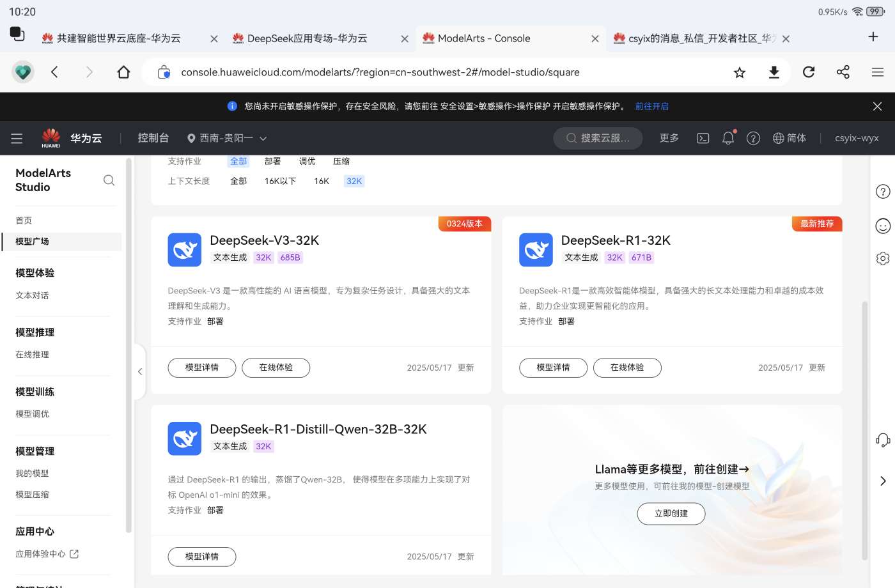895x588 pixels.
Task: Select the ModelArts - Console tab
Action: [484, 38]
